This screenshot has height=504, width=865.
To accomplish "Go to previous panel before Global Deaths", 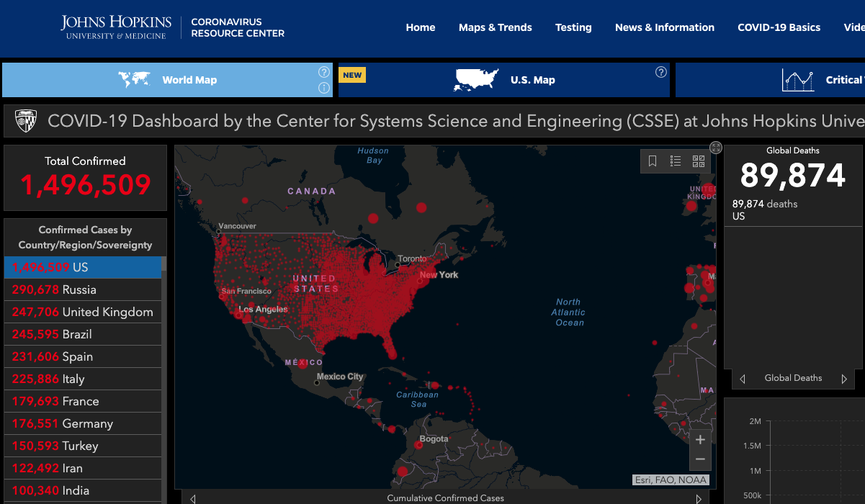I will 743,379.
